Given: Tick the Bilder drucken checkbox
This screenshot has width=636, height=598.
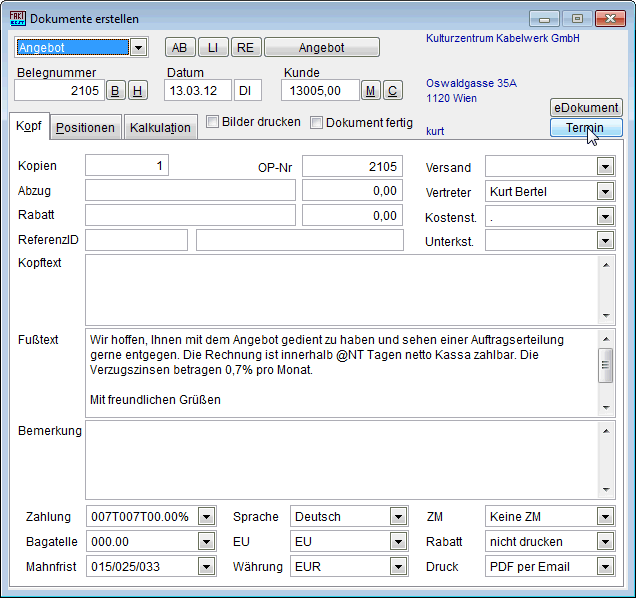Looking at the screenshot, I should [213, 122].
